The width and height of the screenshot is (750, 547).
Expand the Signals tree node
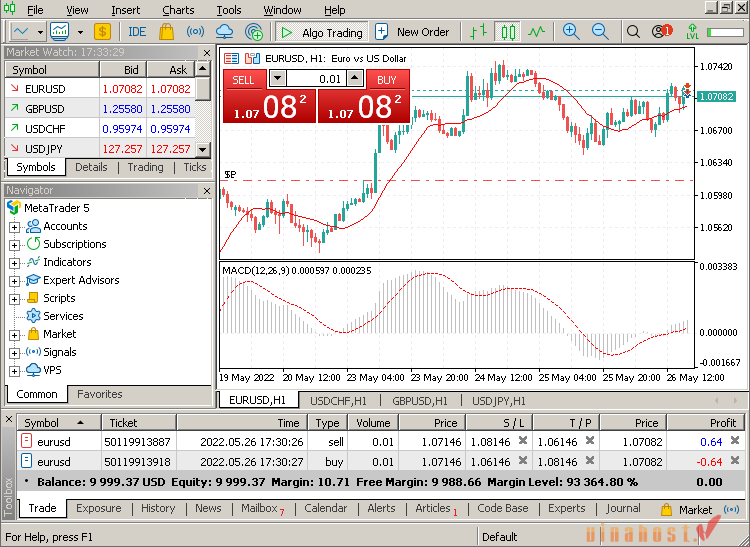[14, 353]
